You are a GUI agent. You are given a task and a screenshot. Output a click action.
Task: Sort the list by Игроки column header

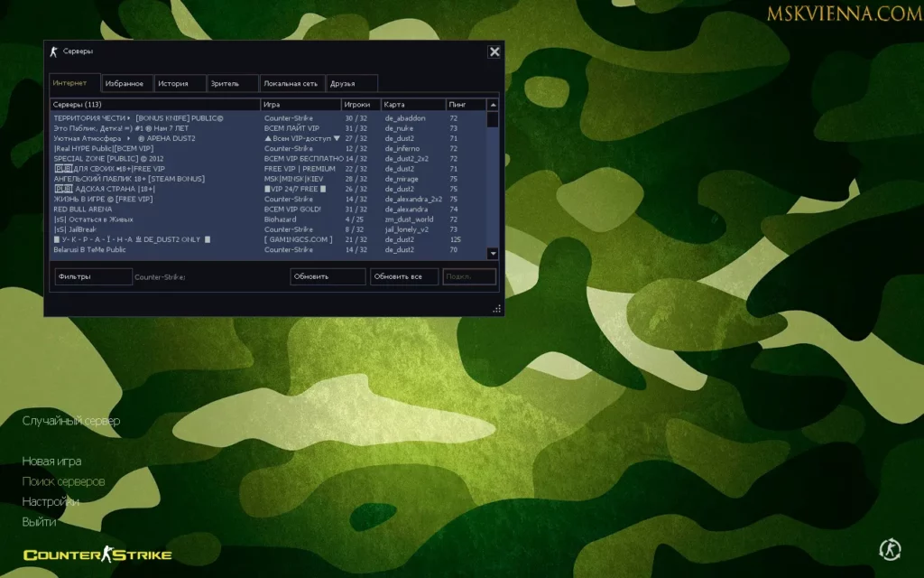pos(360,105)
